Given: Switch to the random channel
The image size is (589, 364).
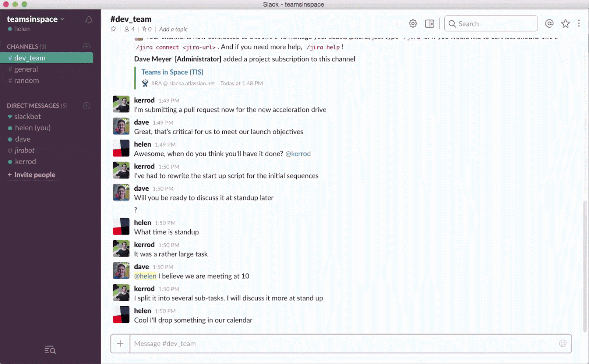Looking at the screenshot, I should click(x=26, y=81).
